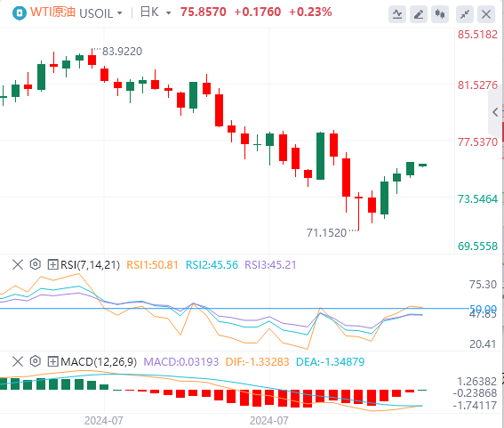Click the 81.5276 price axis label
This screenshot has width=504, height=428.
(477, 85)
